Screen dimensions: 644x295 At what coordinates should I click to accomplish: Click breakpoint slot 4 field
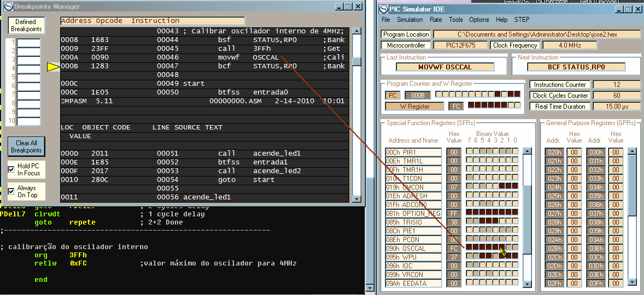pos(28,69)
